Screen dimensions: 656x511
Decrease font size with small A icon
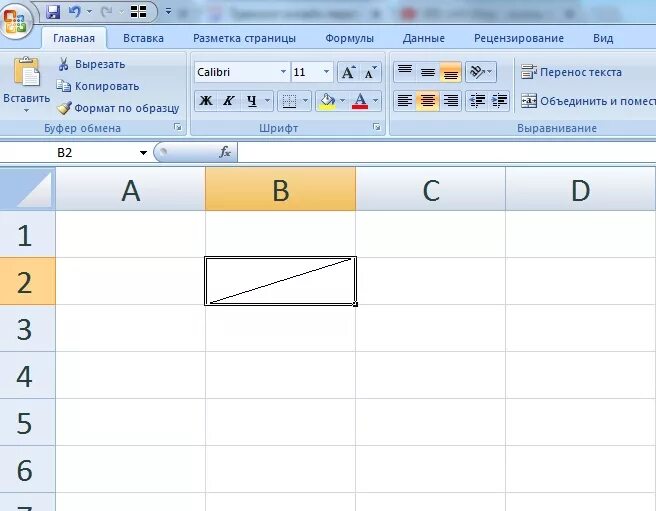(x=370, y=72)
